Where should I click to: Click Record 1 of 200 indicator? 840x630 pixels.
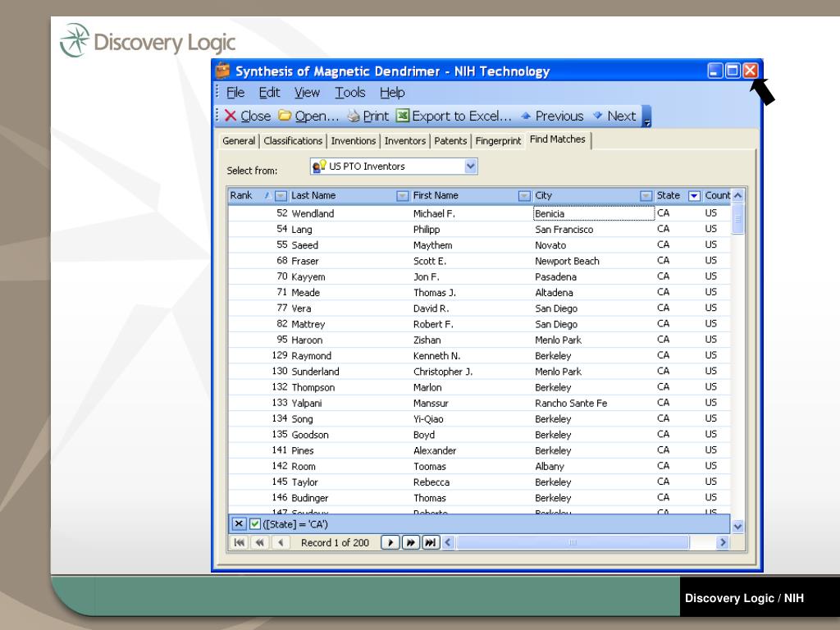tap(335, 543)
